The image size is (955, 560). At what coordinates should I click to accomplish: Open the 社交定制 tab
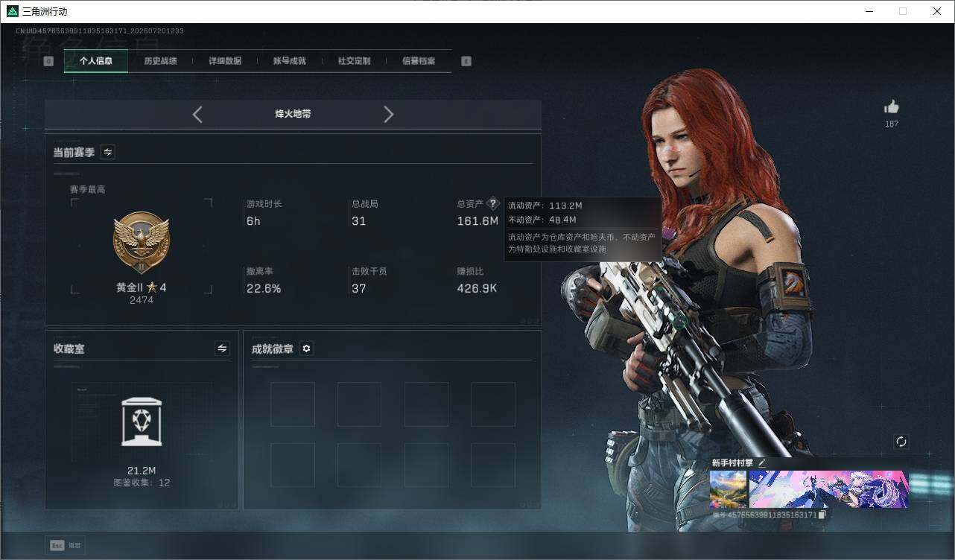[x=354, y=61]
